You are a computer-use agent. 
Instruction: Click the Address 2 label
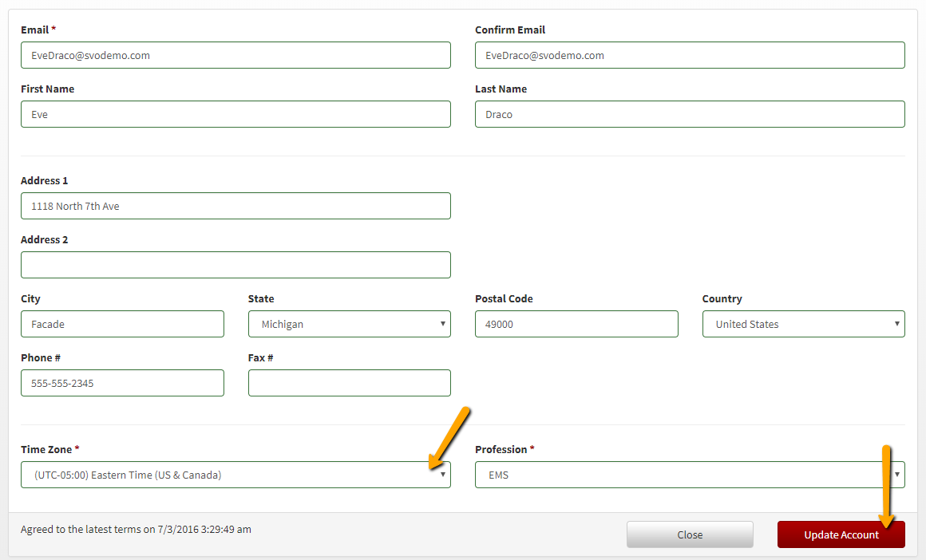pyautogui.click(x=44, y=239)
